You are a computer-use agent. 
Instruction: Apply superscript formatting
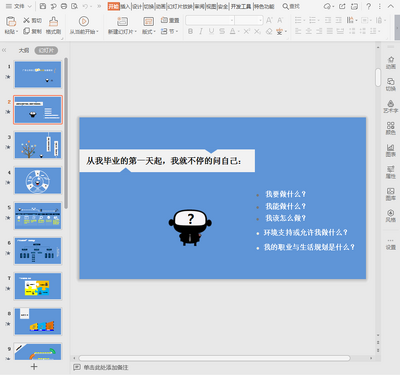[247, 31]
